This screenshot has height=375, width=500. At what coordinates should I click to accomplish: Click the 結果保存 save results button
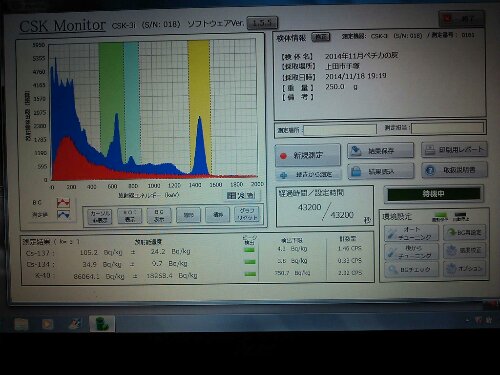pyautogui.click(x=380, y=151)
